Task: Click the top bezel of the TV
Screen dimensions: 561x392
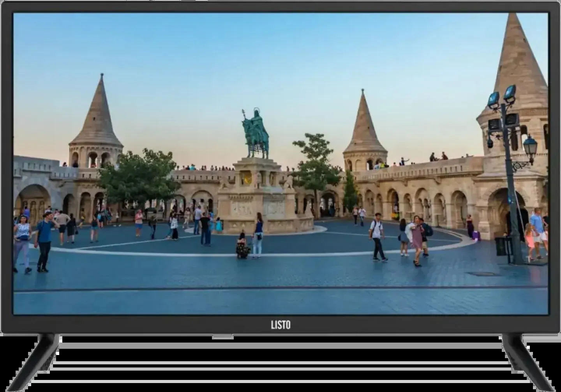Action: click(x=280, y=7)
